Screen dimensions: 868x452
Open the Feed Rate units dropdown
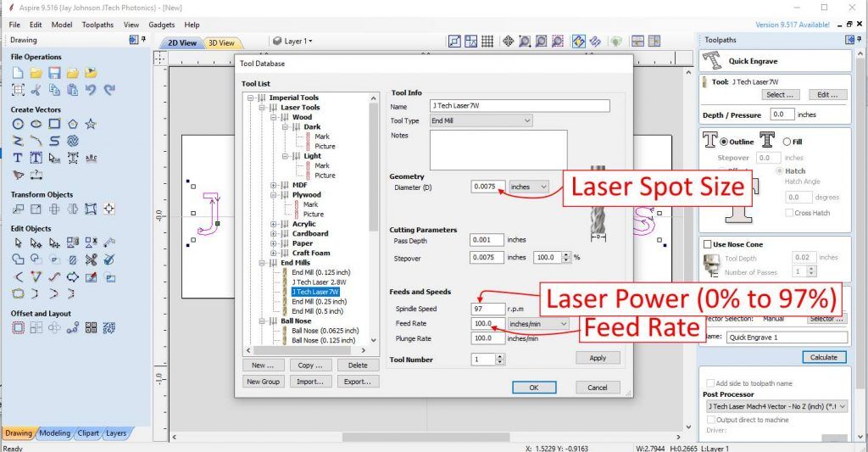540,324
